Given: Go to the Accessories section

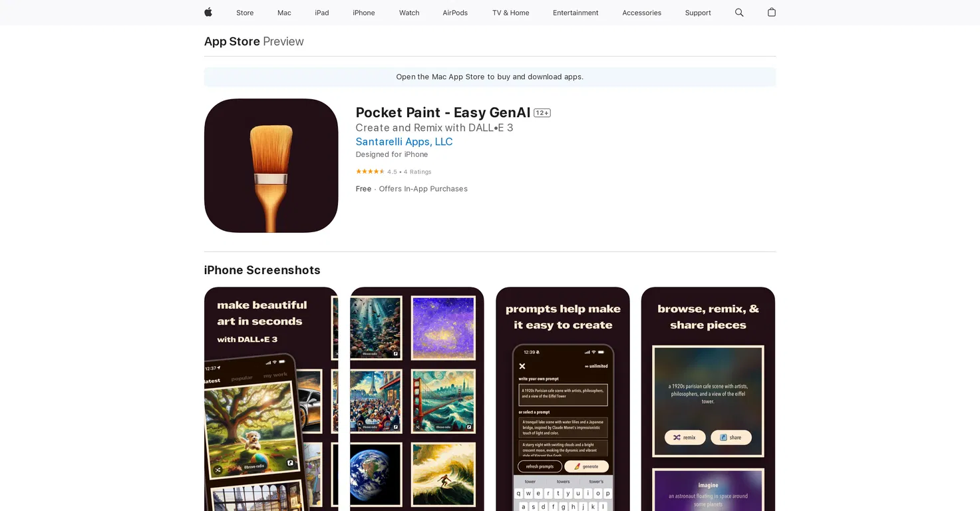Looking at the screenshot, I should coord(641,13).
